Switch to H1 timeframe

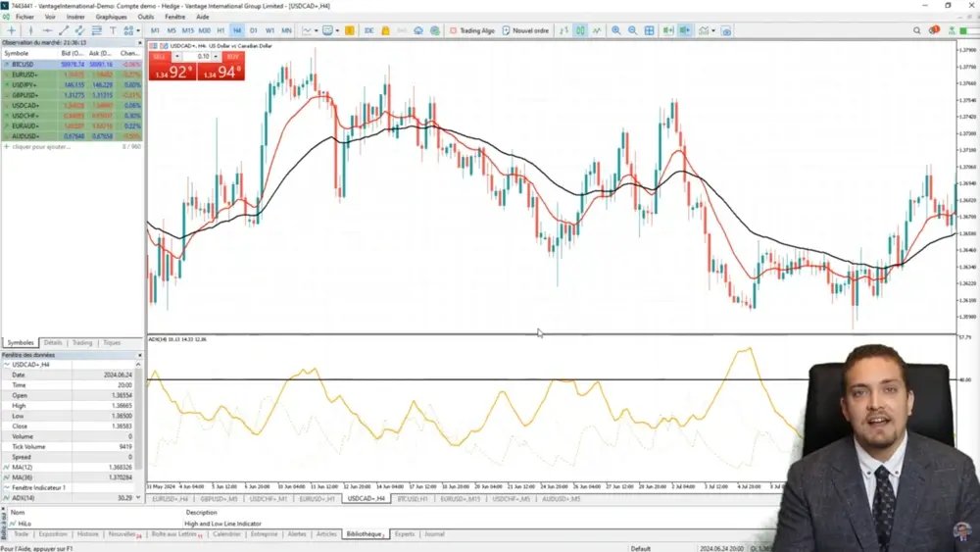point(220,30)
